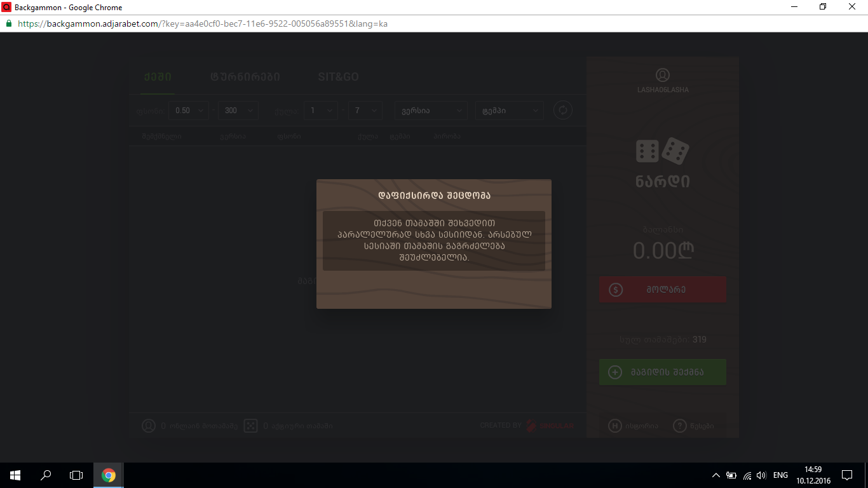Open the Windows Start menu

coord(15,475)
